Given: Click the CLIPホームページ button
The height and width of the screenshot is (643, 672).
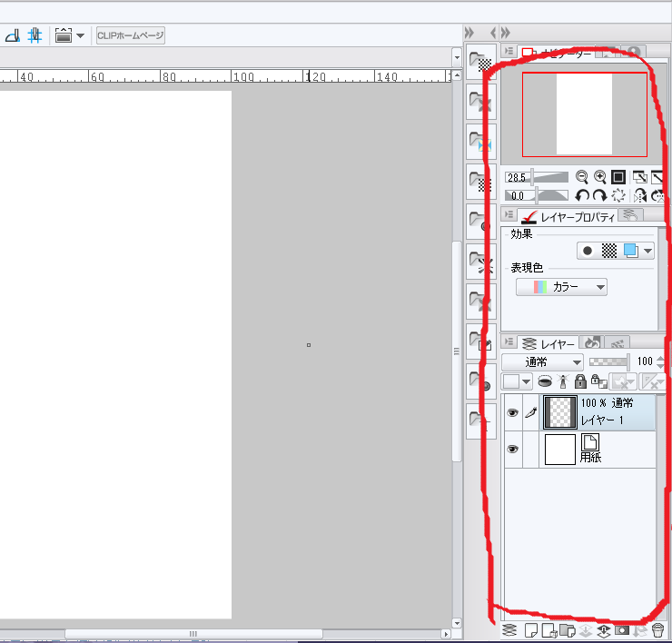Looking at the screenshot, I should tap(130, 35).
